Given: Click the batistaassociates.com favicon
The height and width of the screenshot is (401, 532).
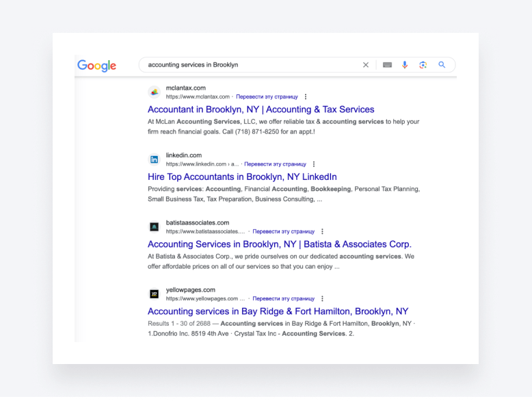Looking at the screenshot, I should 155,227.
